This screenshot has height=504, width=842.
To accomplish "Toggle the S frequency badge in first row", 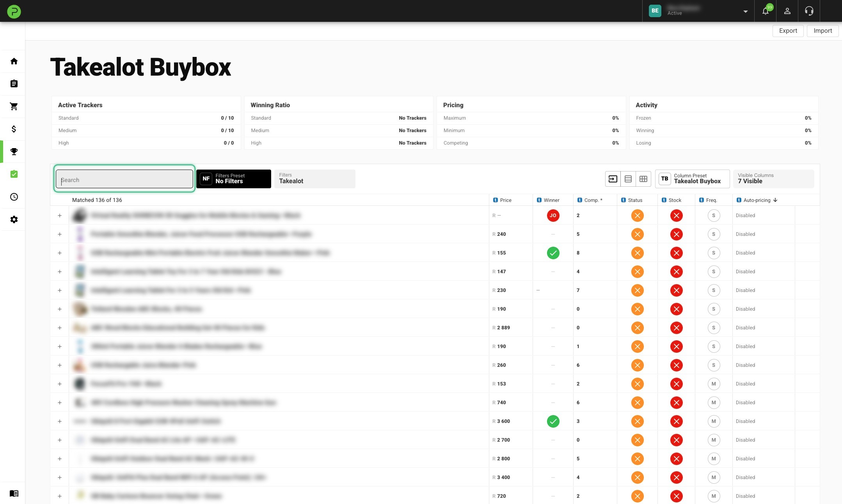I will coord(714,216).
